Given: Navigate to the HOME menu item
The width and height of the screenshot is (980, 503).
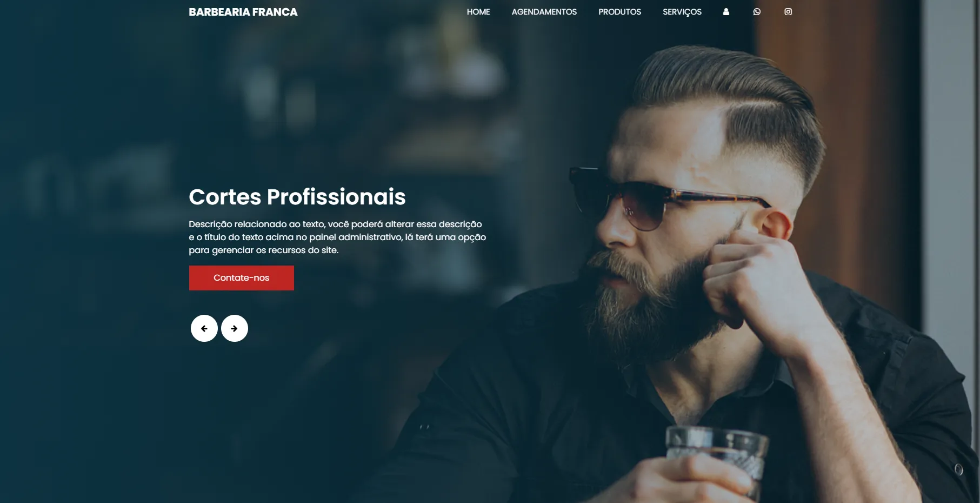Looking at the screenshot, I should (x=478, y=12).
